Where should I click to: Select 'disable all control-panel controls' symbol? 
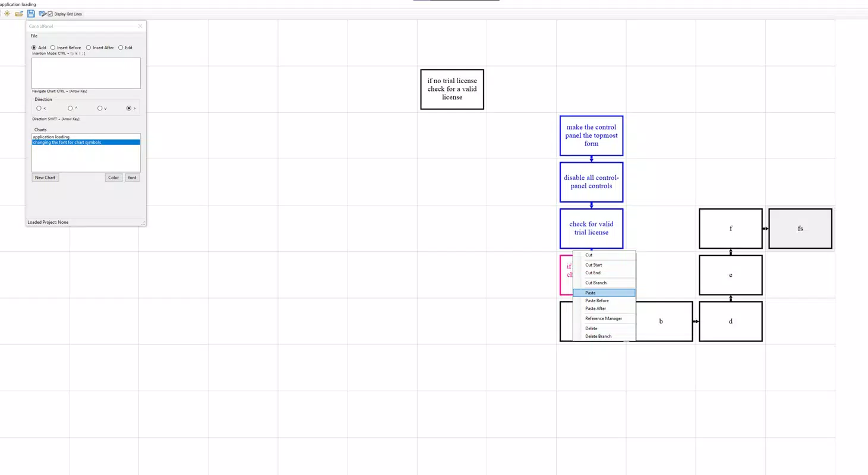[x=591, y=182]
